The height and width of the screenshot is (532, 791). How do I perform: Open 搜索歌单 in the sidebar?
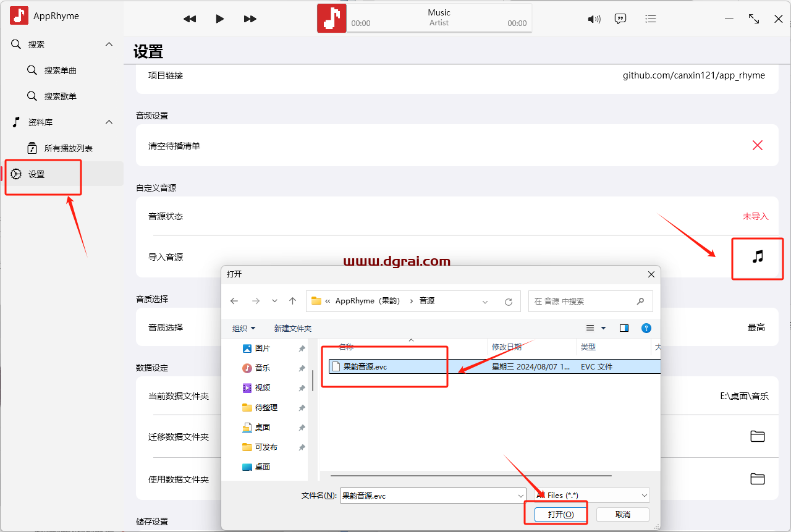point(62,96)
